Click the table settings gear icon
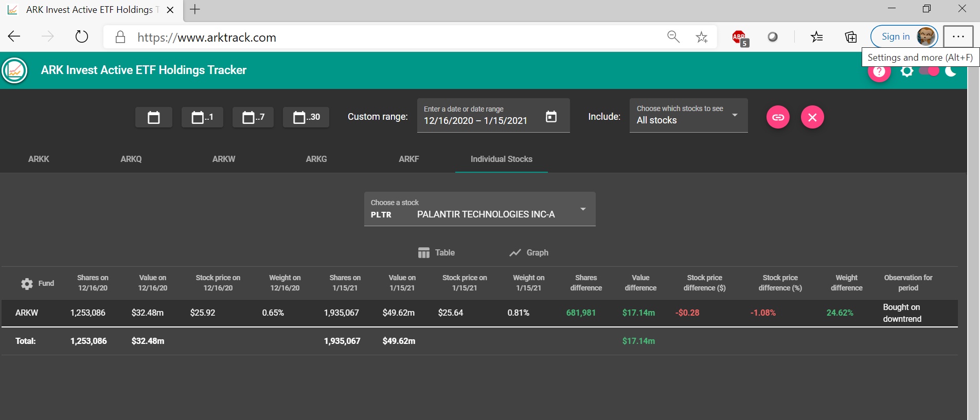This screenshot has width=980, height=420. (27, 283)
